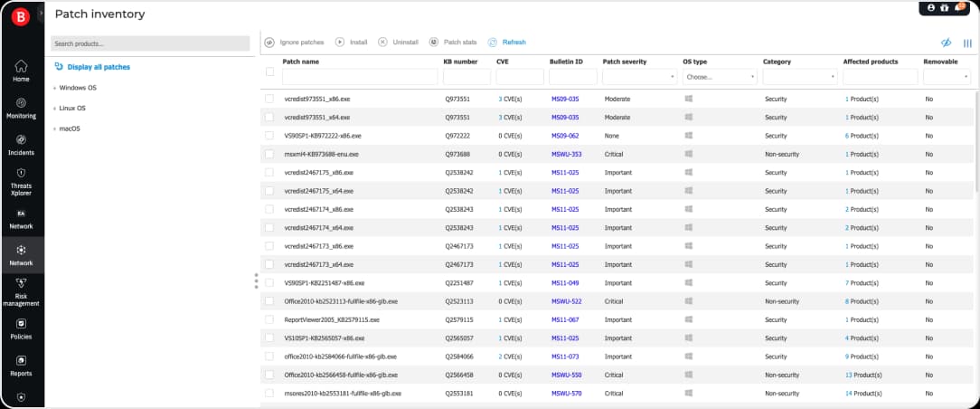The image size is (980, 409).
Task: Open the Home section in sidebar
Action: point(22,71)
